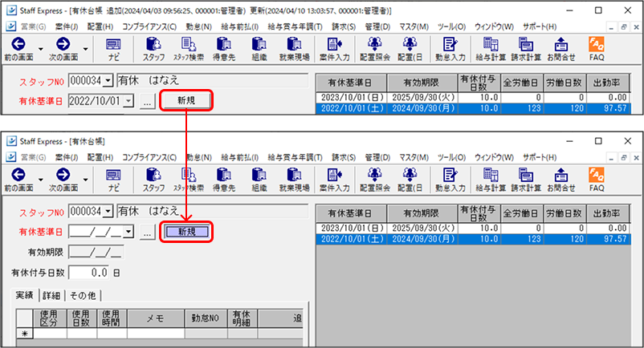Expand 有休基準日 date dropdown in upper window
Viewport: 644px width, 348px height.
click(128, 100)
